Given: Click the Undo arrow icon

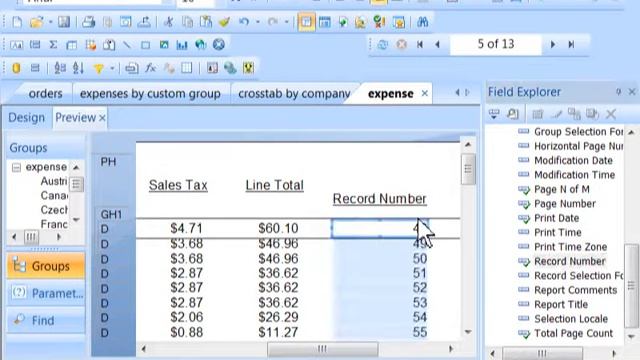Looking at the screenshot, I should [244, 22].
